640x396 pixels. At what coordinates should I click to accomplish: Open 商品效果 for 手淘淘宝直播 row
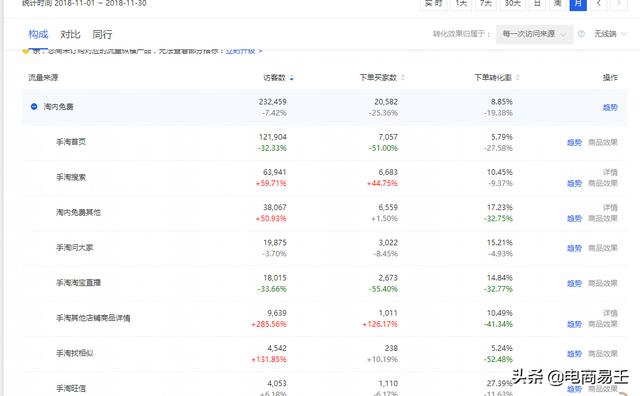click(603, 283)
